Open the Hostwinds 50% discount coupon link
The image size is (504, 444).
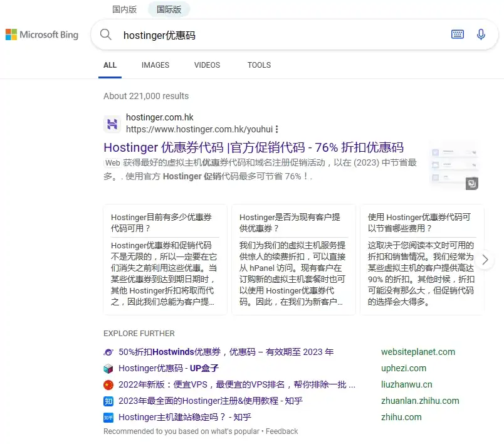(x=226, y=352)
